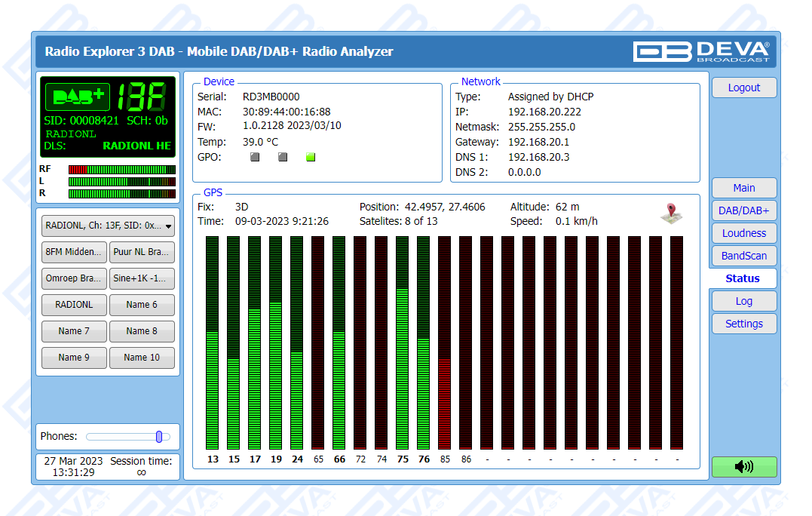Screen dimensions: 812x516
Task: Open the GPS map location icon
Action: 671,214
